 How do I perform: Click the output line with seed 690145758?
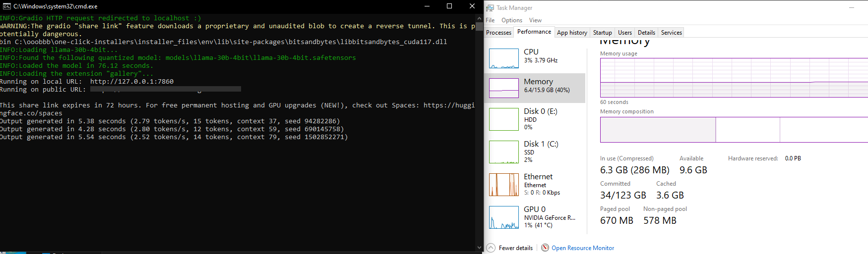[x=172, y=129]
